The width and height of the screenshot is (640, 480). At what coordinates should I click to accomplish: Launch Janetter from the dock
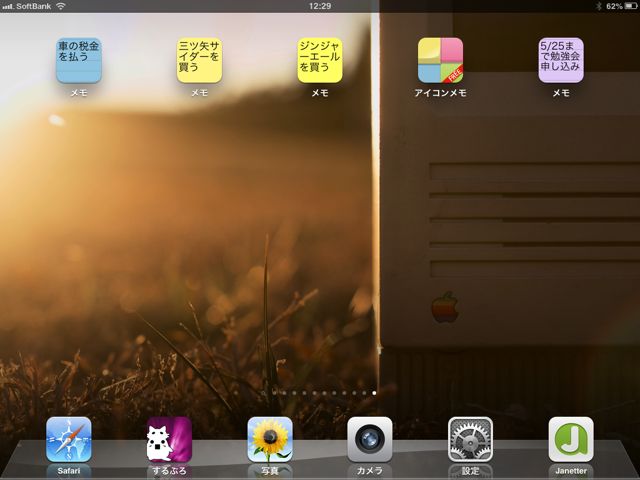coord(571,439)
